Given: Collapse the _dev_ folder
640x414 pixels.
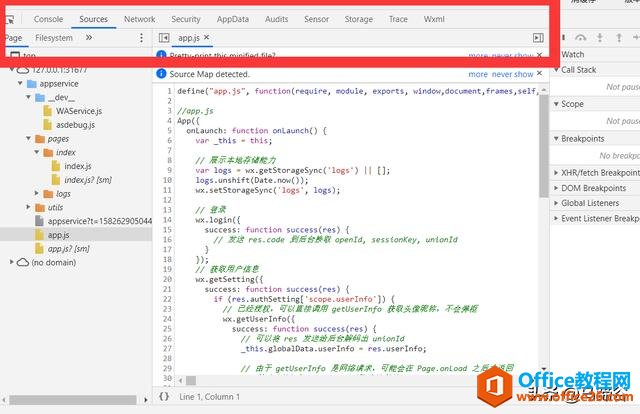Looking at the screenshot, I should click(x=28, y=97).
